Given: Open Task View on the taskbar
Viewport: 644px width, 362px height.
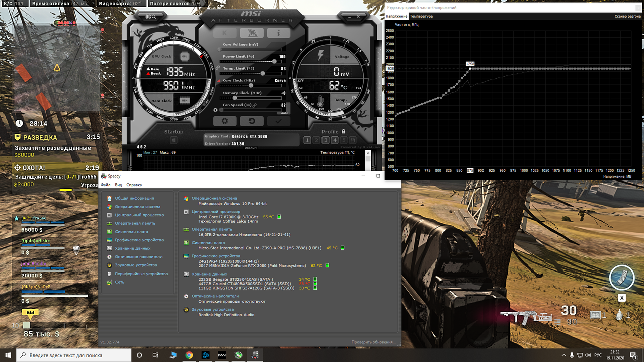Looking at the screenshot, I should [x=156, y=355].
